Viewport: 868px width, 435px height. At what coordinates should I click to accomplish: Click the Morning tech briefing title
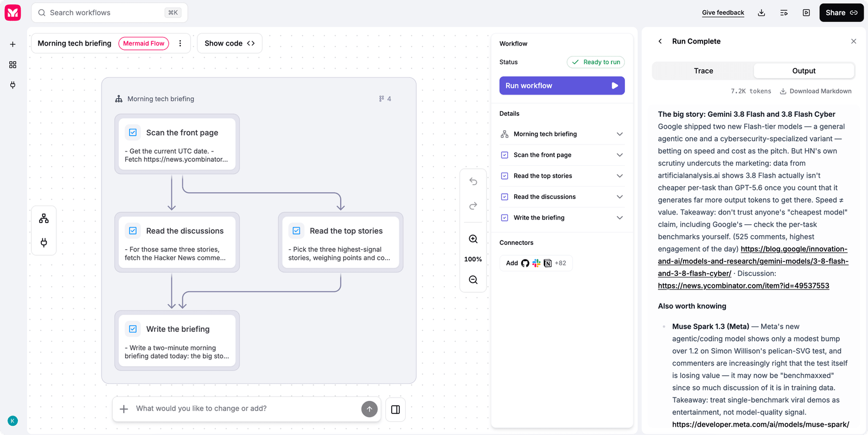pyautogui.click(x=74, y=43)
